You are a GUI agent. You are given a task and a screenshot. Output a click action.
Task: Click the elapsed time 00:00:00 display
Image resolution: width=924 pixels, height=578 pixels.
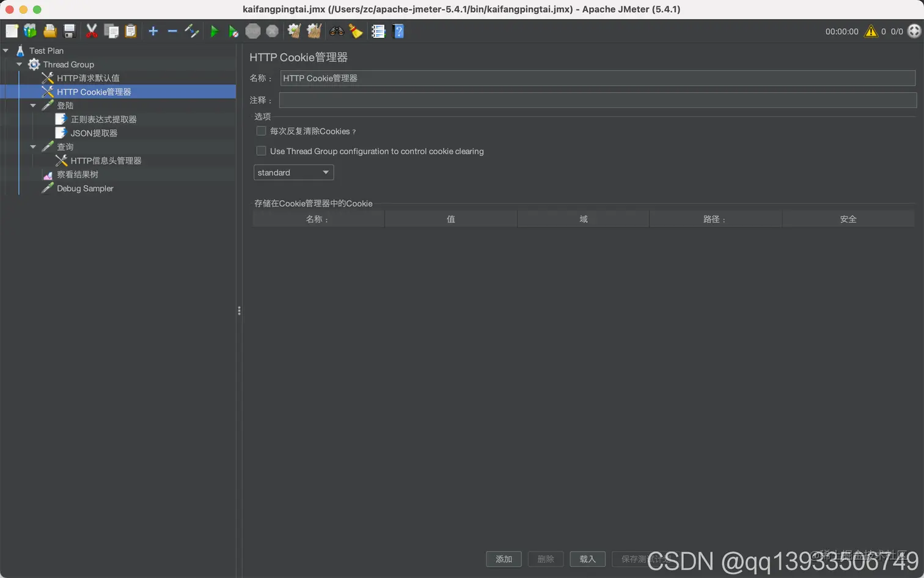click(x=842, y=32)
